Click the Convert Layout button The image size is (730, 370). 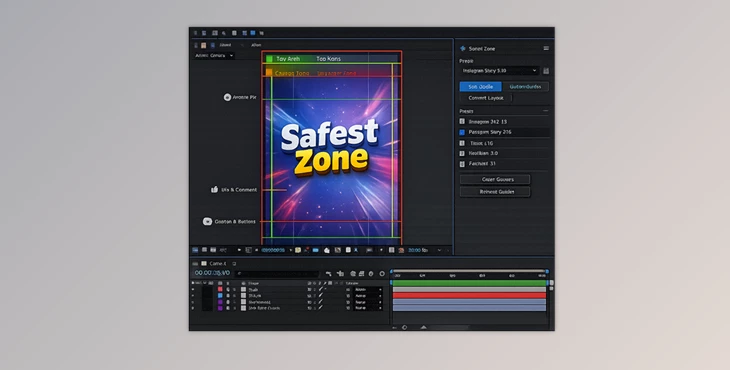tap(486, 98)
